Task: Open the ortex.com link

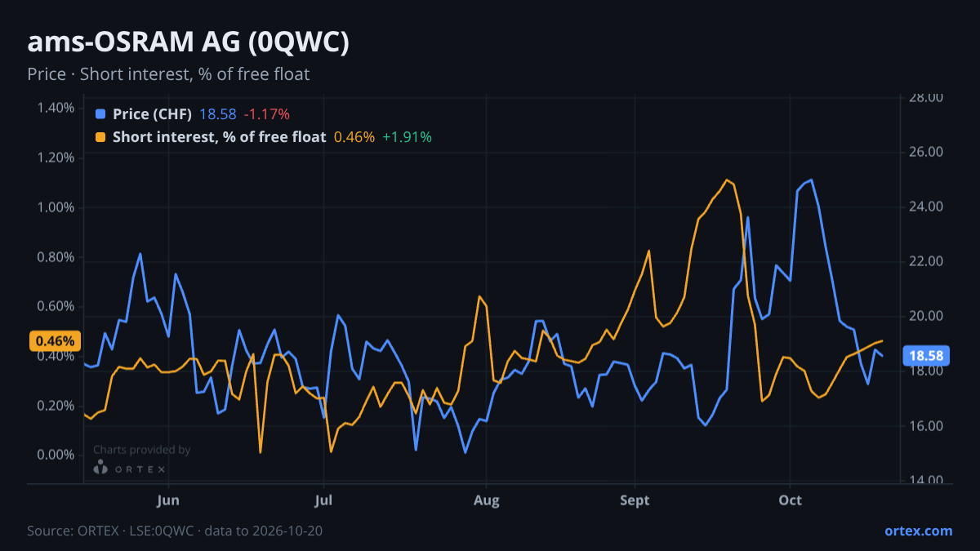Action: (x=918, y=531)
